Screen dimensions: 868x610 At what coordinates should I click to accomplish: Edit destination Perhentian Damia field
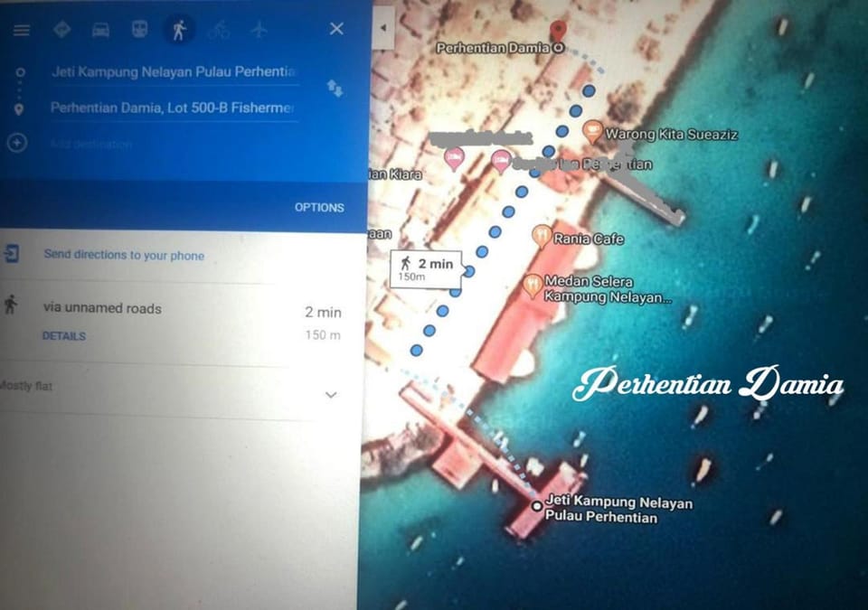point(173,108)
